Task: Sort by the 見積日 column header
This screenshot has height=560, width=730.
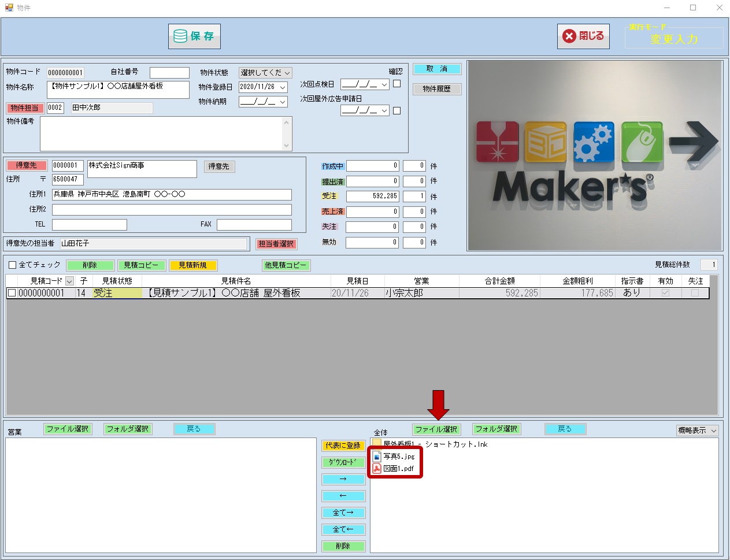Action: click(357, 281)
